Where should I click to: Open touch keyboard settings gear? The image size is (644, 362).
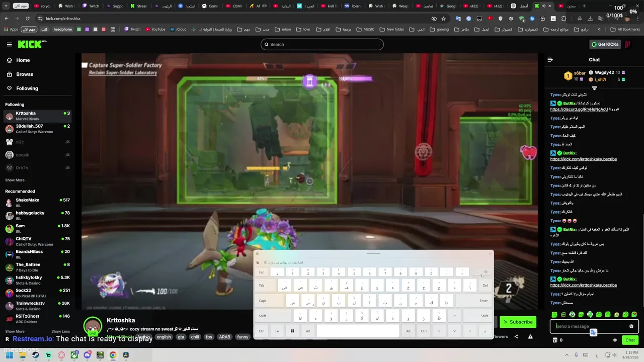point(257,253)
